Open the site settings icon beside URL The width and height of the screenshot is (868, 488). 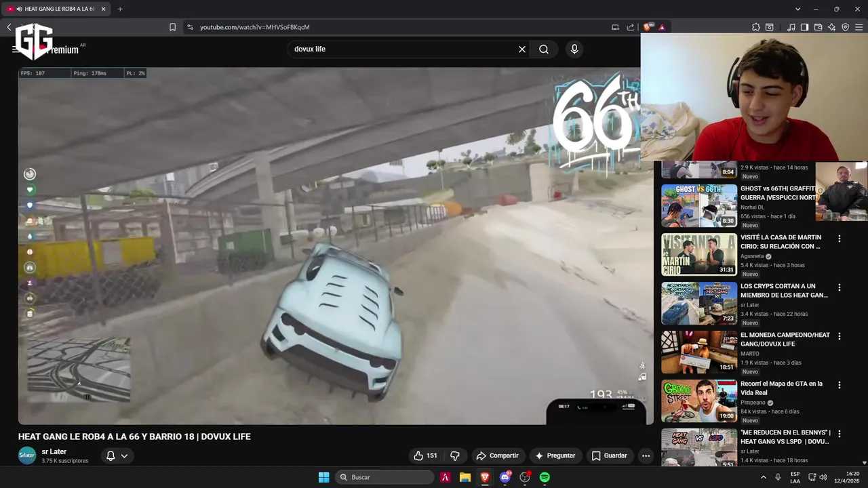point(190,27)
